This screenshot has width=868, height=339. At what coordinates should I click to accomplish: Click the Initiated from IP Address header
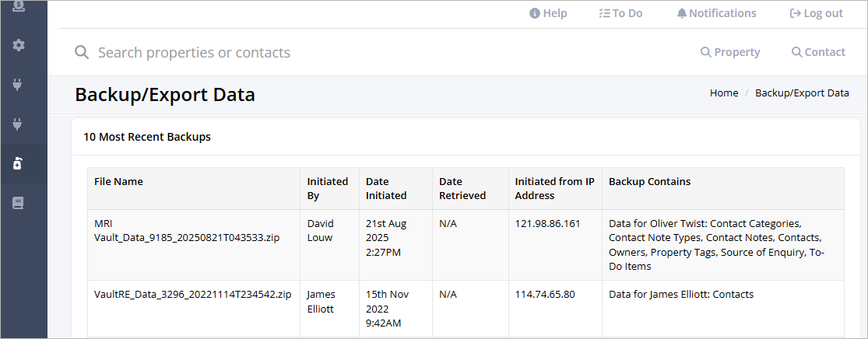click(x=554, y=188)
